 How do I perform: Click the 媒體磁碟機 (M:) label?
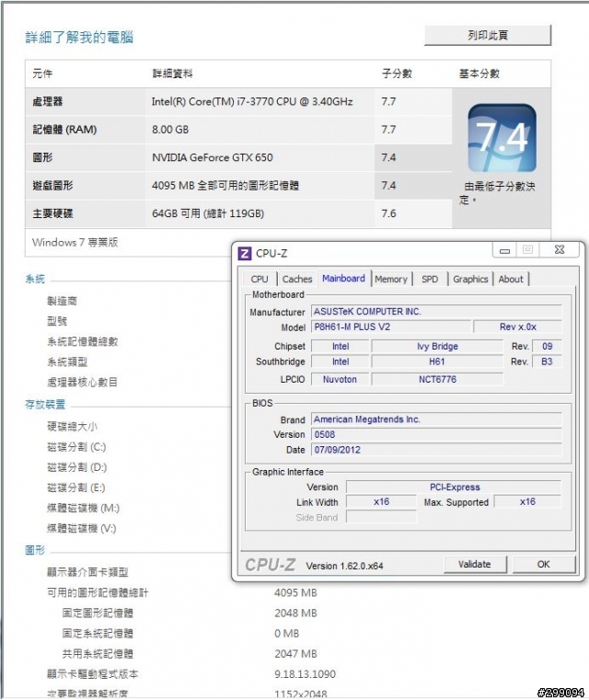[x=83, y=508]
